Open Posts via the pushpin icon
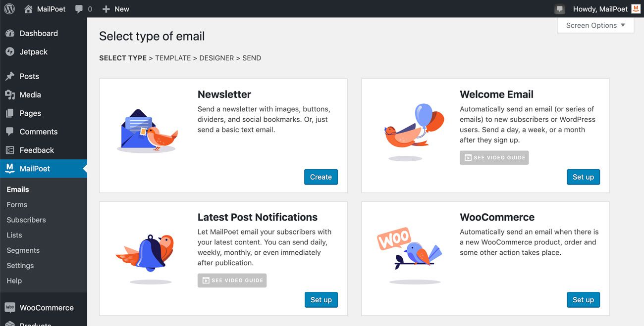The width and height of the screenshot is (644, 326). point(11,76)
